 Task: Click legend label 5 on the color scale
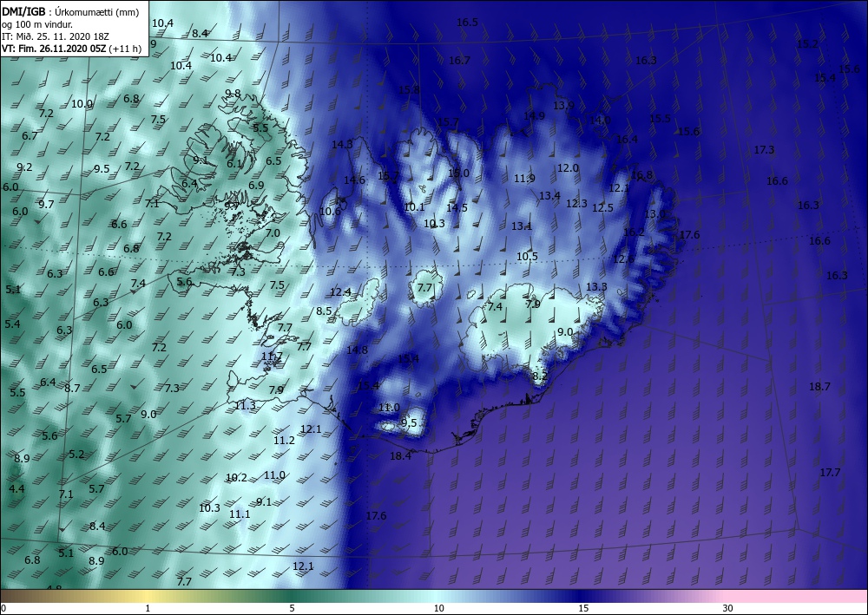(x=292, y=609)
